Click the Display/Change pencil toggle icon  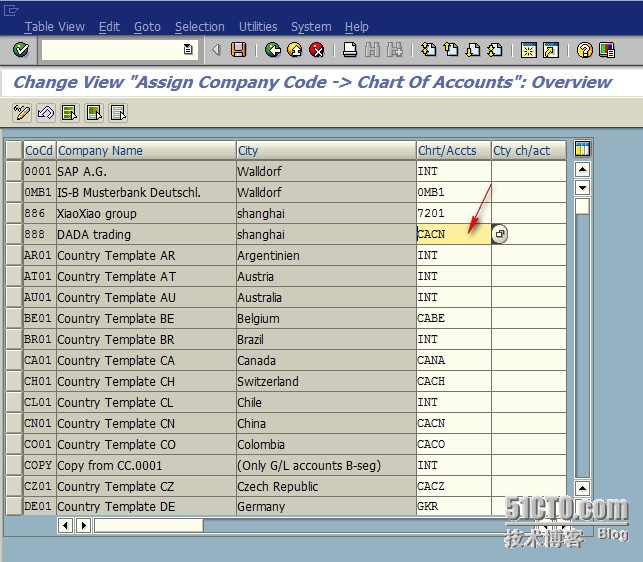tap(21, 112)
